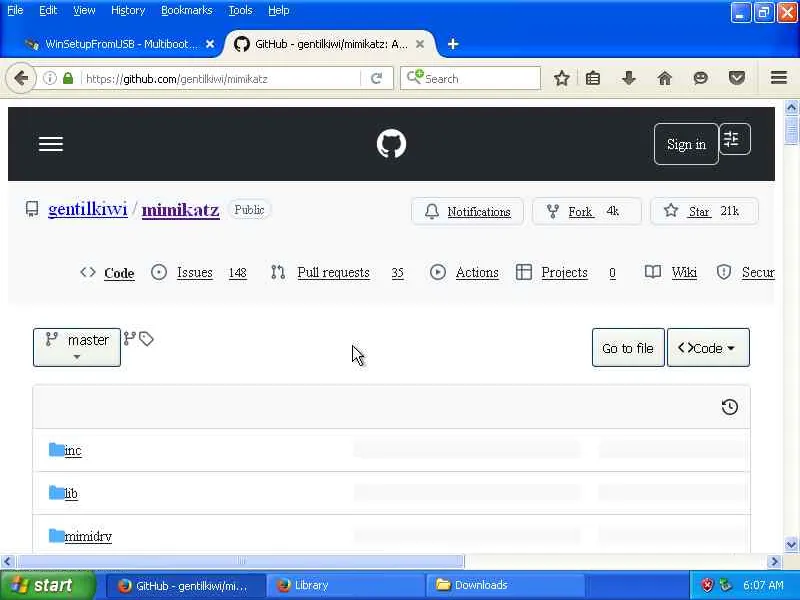Switch to the Downloads taskbar folder
Image resolution: width=800 pixels, height=600 pixels.
(x=506, y=585)
